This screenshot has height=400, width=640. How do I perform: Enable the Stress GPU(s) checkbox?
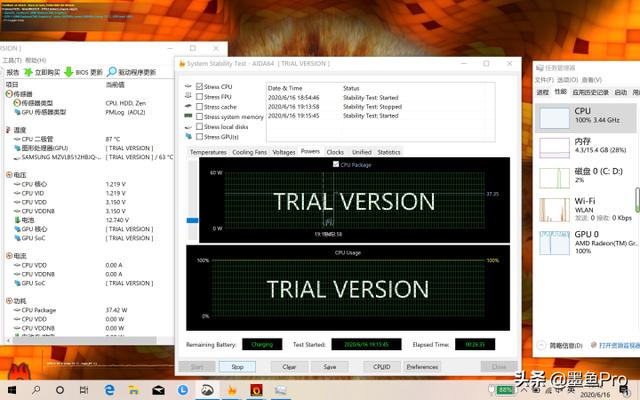click(200, 136)
